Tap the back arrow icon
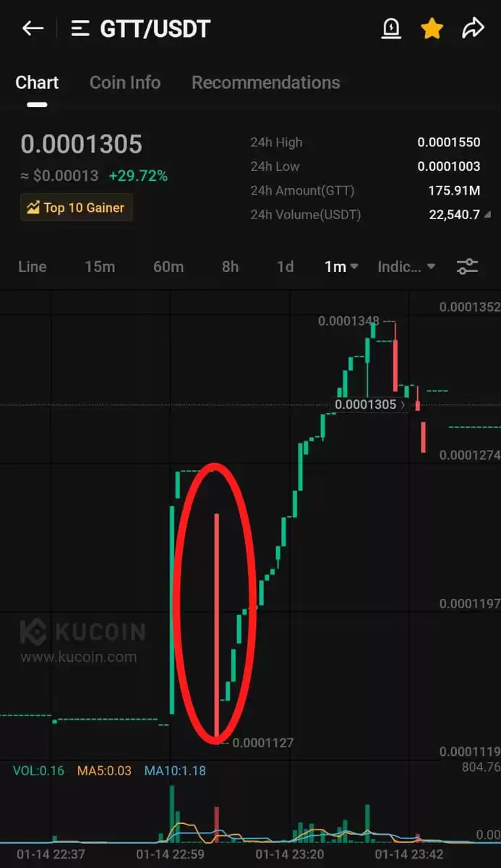Screen dimensions: 501x868 coord(33,28)
